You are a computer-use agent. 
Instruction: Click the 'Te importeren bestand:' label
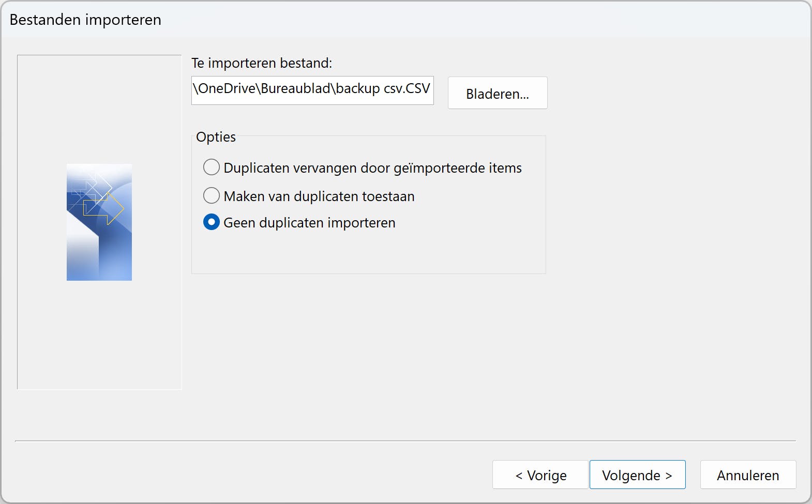click(262, 63)
